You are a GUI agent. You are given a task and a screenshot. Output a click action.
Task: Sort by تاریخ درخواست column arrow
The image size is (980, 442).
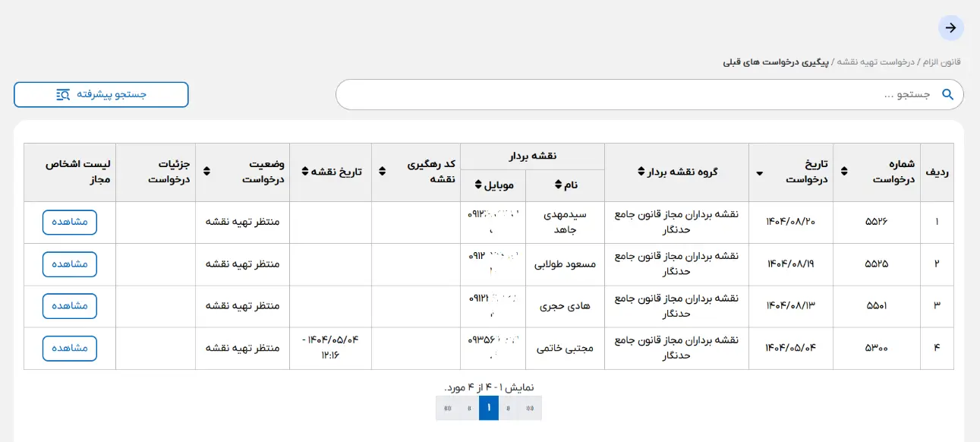point(760,173)
